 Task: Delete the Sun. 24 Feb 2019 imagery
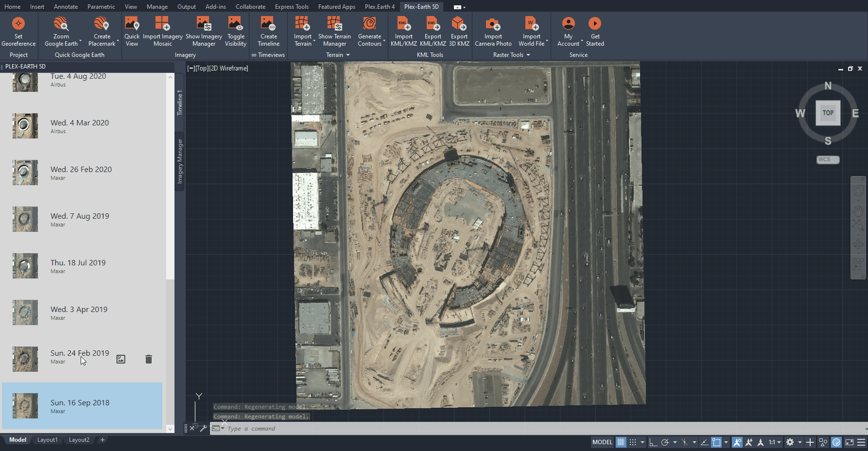pos(149,359)
